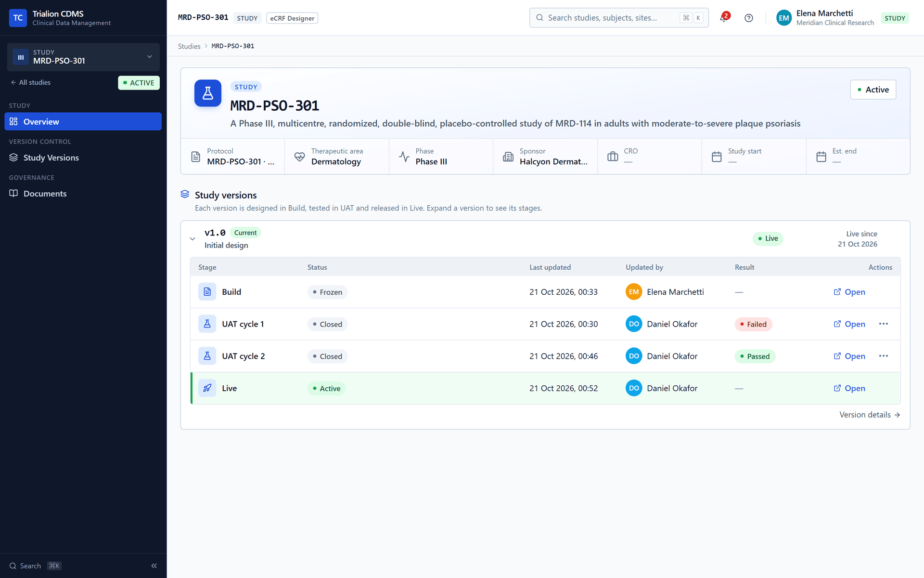Focus the top search studies field
This screenshot has height=578, width=924.
(619, 18)
